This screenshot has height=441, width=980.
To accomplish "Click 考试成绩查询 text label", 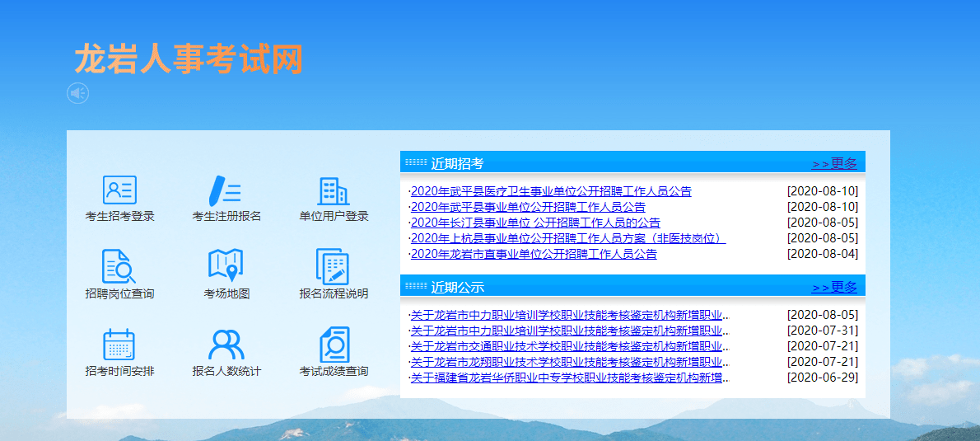I will 334,371.
